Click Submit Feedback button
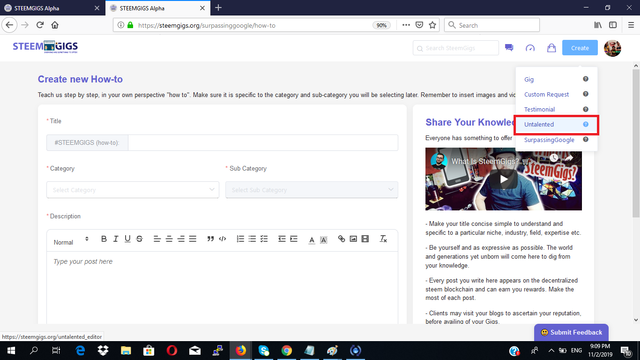Viewport: 640px width, 360px height. point(571,332)
